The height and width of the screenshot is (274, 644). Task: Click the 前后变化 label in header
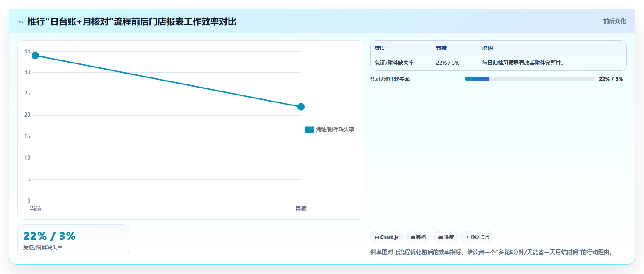pyautogui.click(x=615, y=21)
